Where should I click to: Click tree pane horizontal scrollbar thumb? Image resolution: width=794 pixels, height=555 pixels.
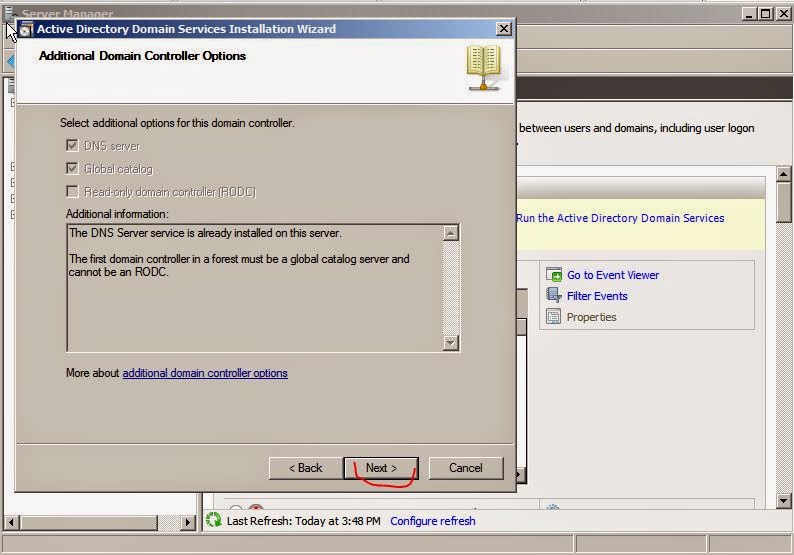coord(90,522)
